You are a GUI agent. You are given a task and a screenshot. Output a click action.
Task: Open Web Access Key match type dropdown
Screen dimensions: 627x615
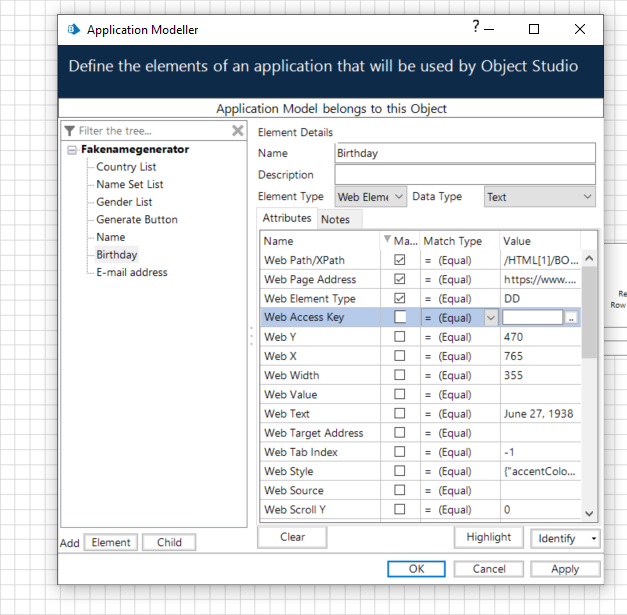coord(490,318)
